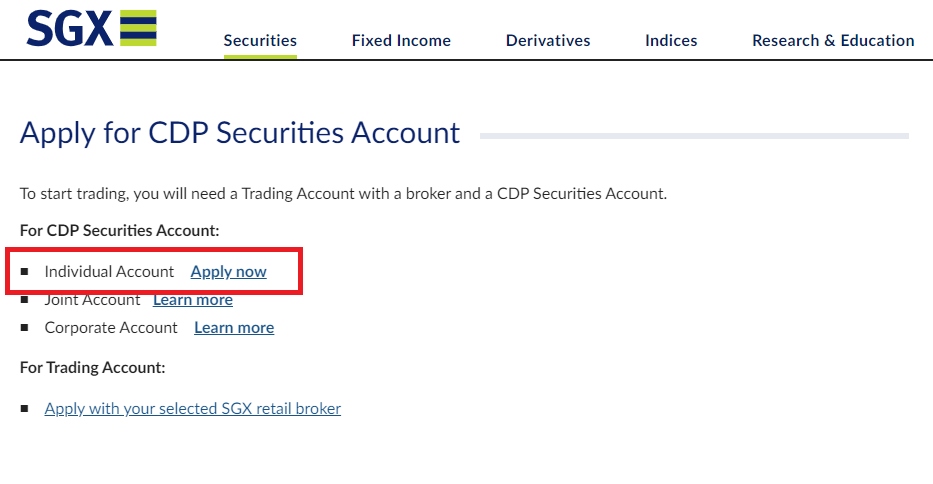Open the Securities tab
933x484 pixels.
point(260,41)
